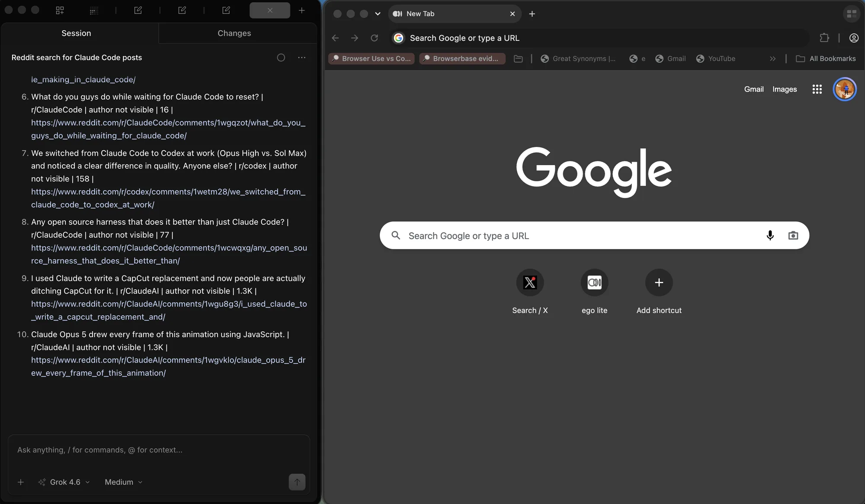Click the plus attach button below prompt
This screenshot has height=504, width=865.
(21, 482)
